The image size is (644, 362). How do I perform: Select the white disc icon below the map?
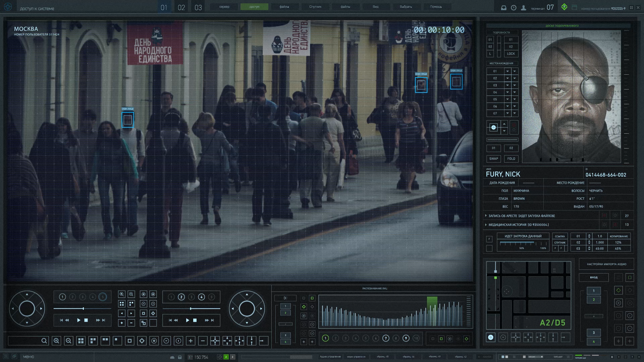click(x=491, y=337)
